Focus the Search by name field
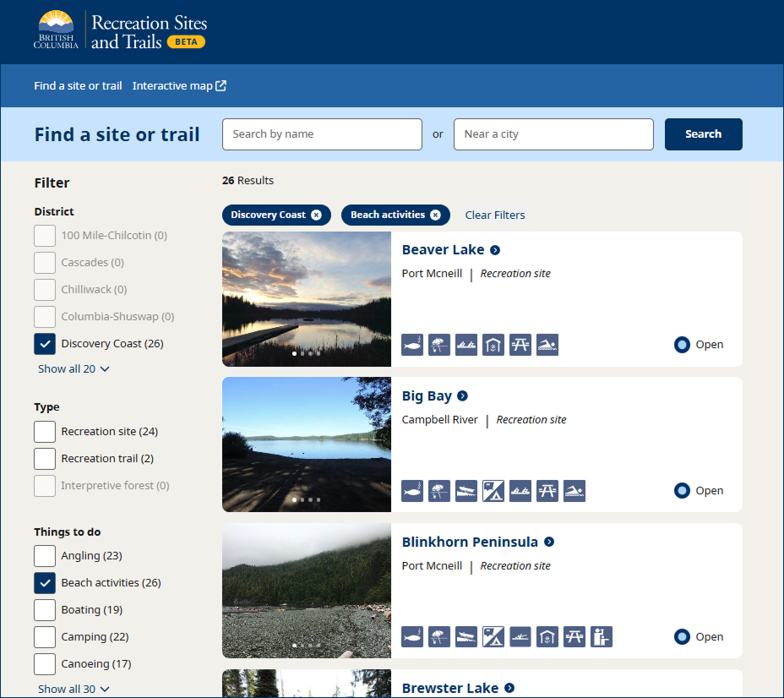The height and width of the screenshot is (698, 784). (x=322, y=134)
